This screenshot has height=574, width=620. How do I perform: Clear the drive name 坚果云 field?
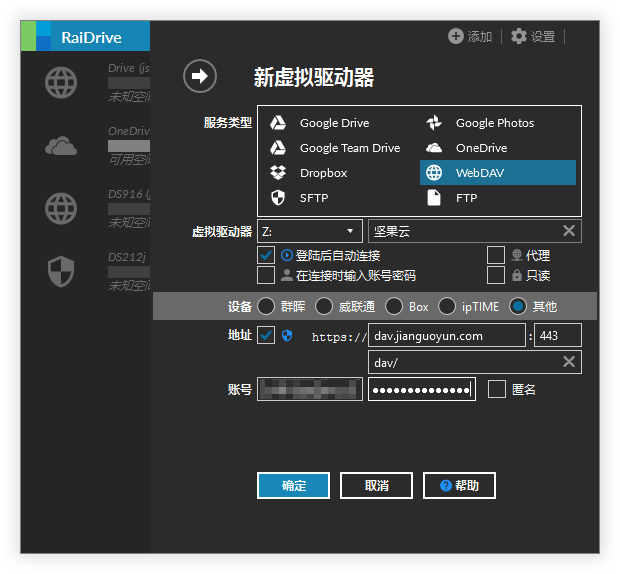(569, 230)
